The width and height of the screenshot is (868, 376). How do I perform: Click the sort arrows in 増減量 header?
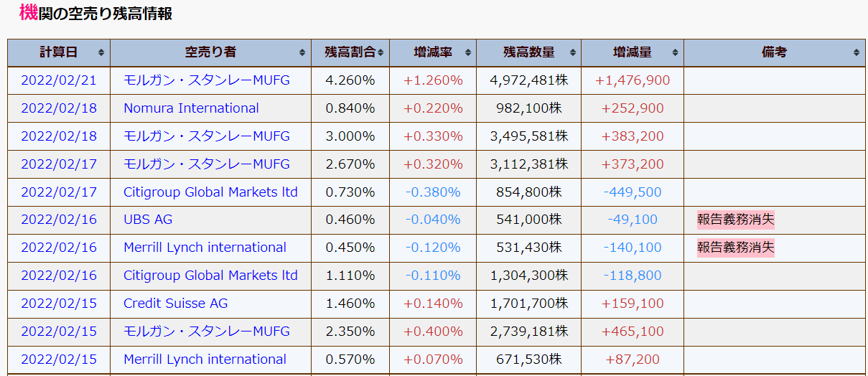[675, 52]
